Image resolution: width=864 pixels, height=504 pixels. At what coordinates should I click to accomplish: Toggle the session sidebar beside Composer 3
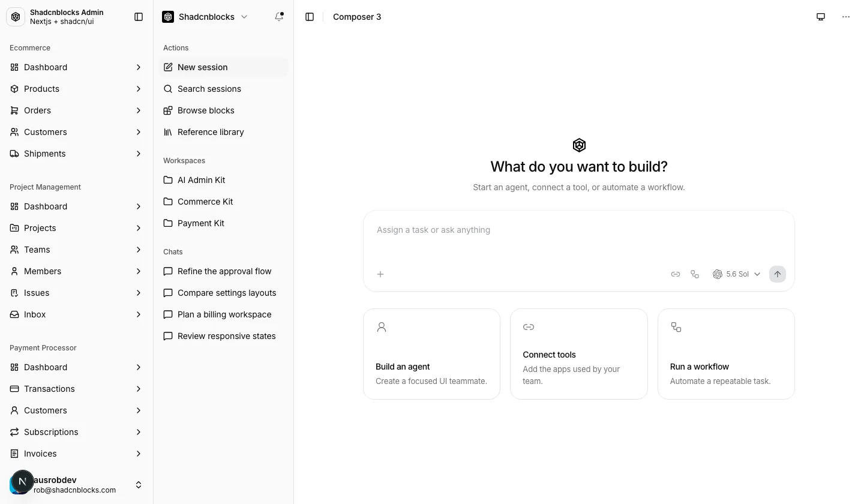[x=310, y=17]
